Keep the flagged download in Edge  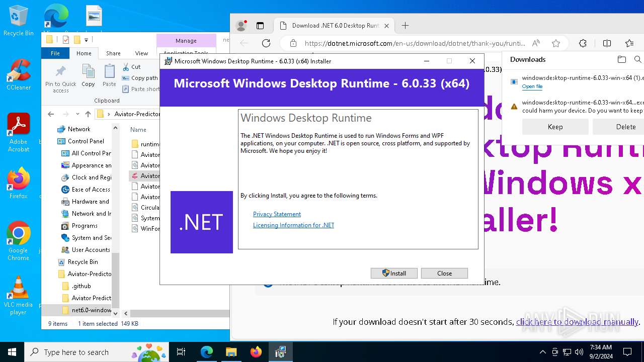(x=555, y=127)
